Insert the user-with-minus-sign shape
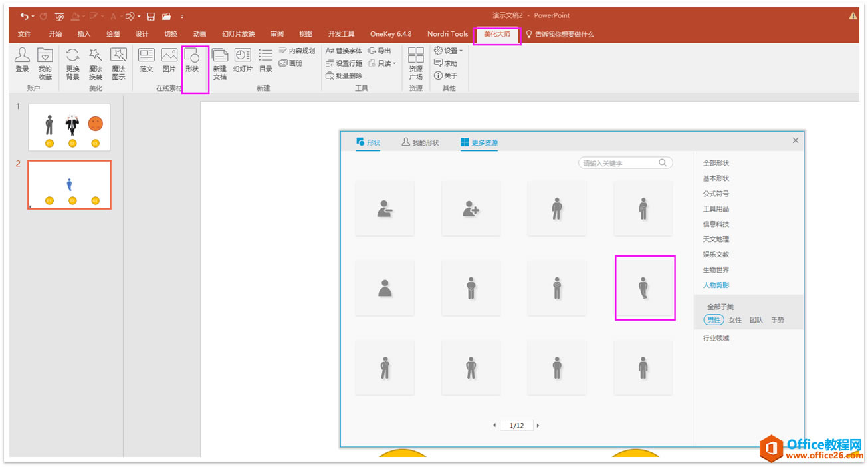This screenshot has height=467, width=868. (x=385, y=208)
